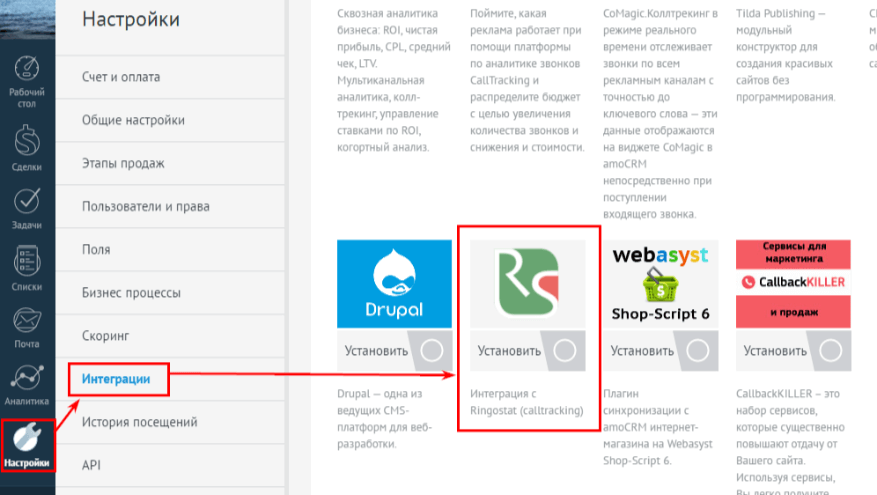Image resolution: width=877 pixels, height=495 pixels.
Task: Click the CoMagic calltracking description
Action: (x=661, y=114)
